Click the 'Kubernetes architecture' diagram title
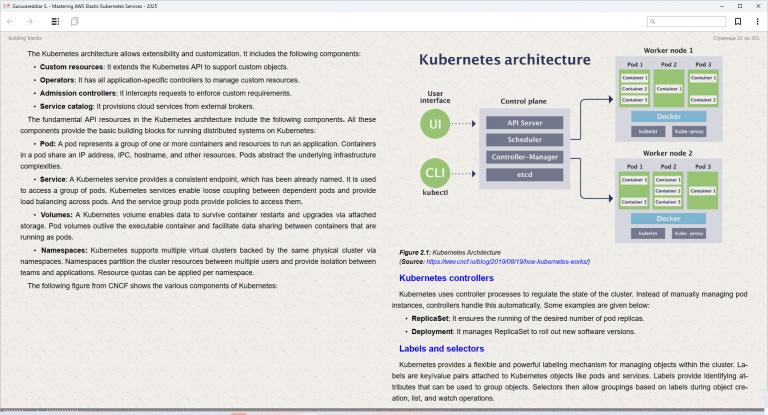 tap(504, 60)
